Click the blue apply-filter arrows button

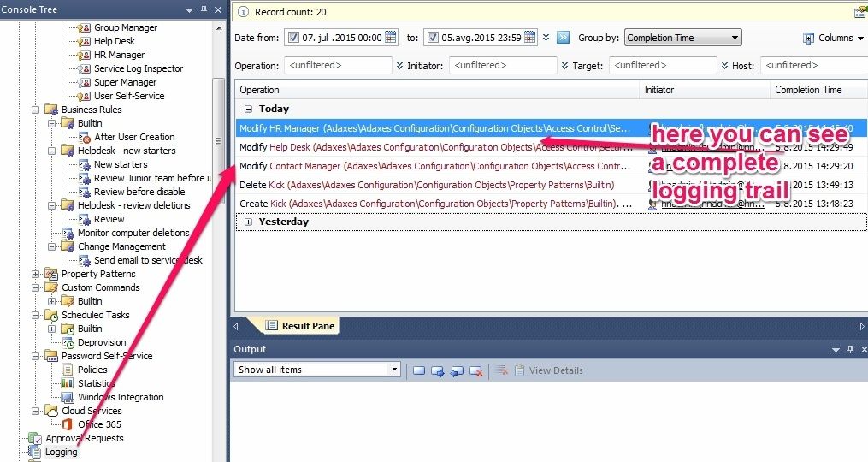(x=563, y=37)
